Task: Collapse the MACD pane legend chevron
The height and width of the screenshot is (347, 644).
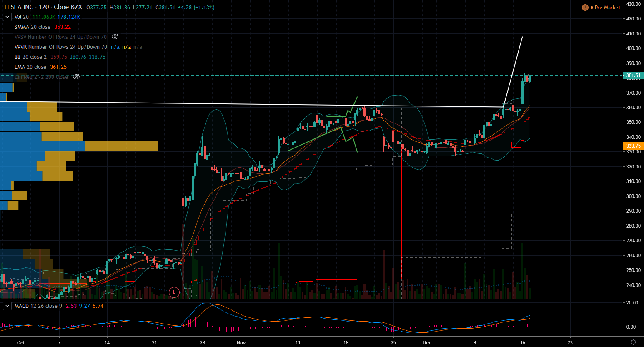Action: point(7,306)
